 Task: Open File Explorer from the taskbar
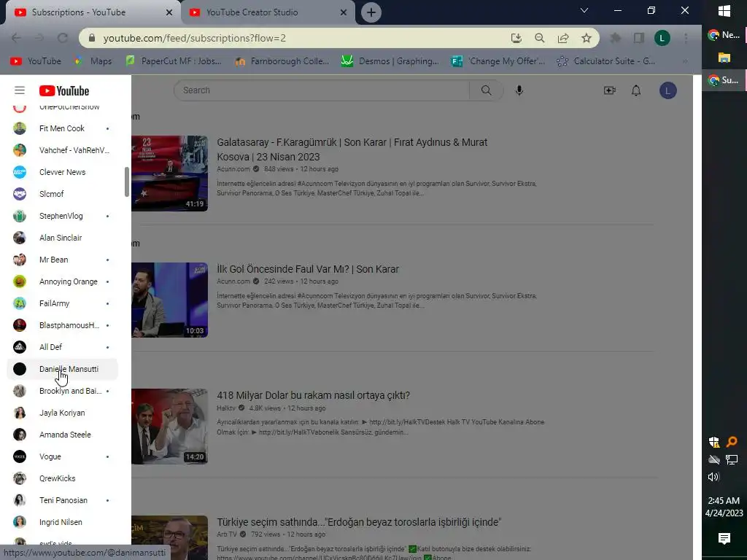[724, 58]
